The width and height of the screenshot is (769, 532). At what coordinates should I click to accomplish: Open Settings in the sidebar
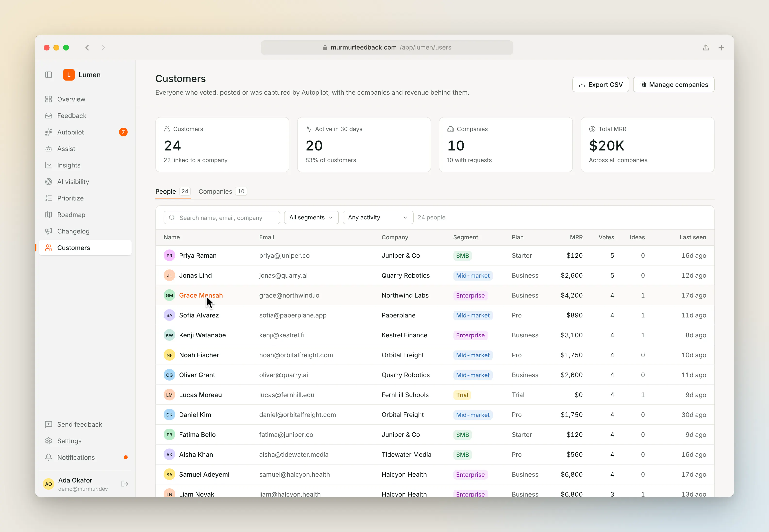[x=85, y=441]
